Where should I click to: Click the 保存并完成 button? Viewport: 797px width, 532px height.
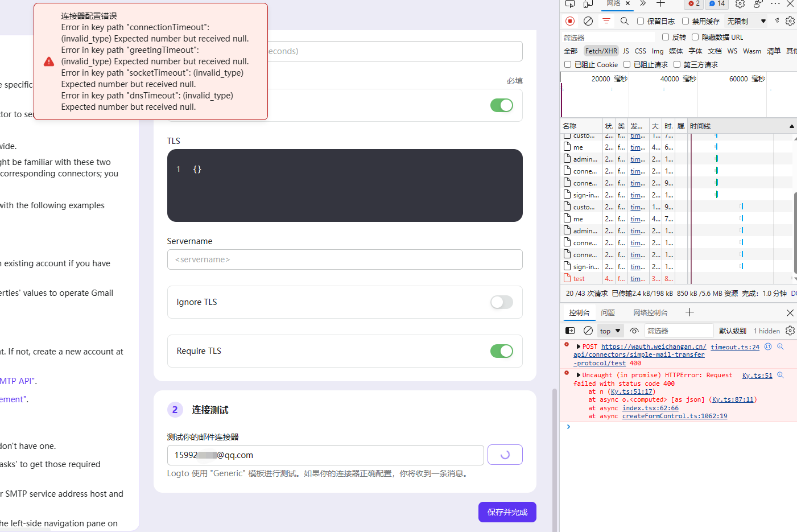[507, 512]
